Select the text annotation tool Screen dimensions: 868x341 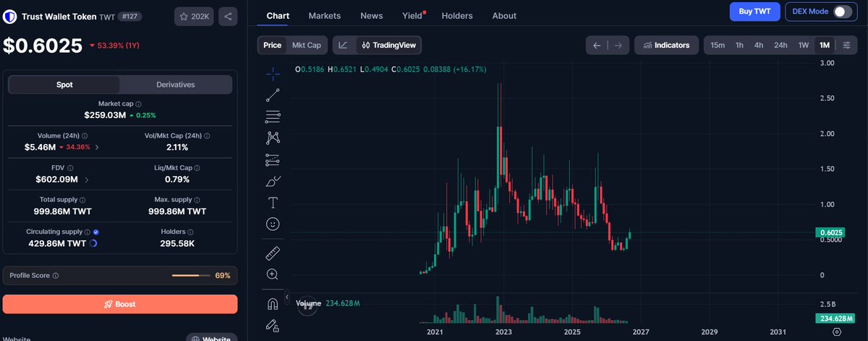click(x=273, y=202)
